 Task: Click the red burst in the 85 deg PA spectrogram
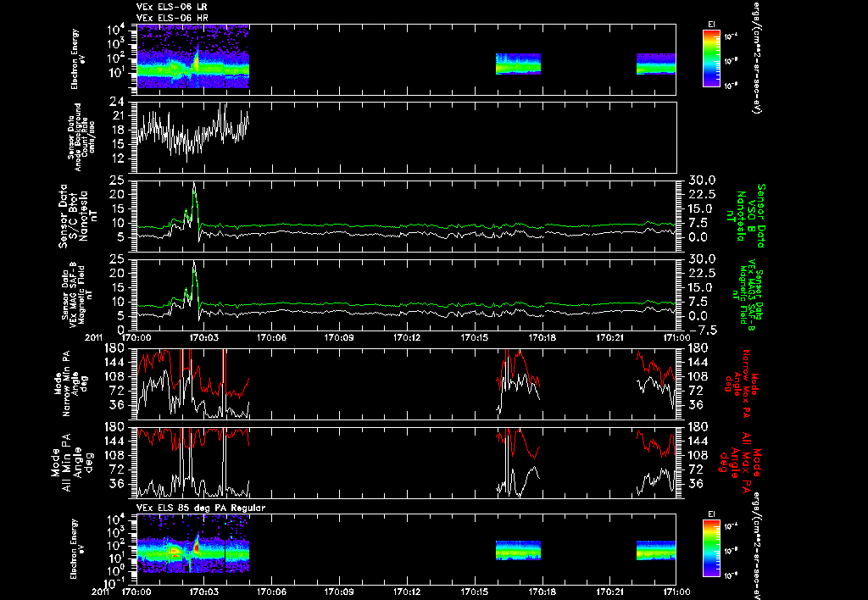[x=197, y=547]
